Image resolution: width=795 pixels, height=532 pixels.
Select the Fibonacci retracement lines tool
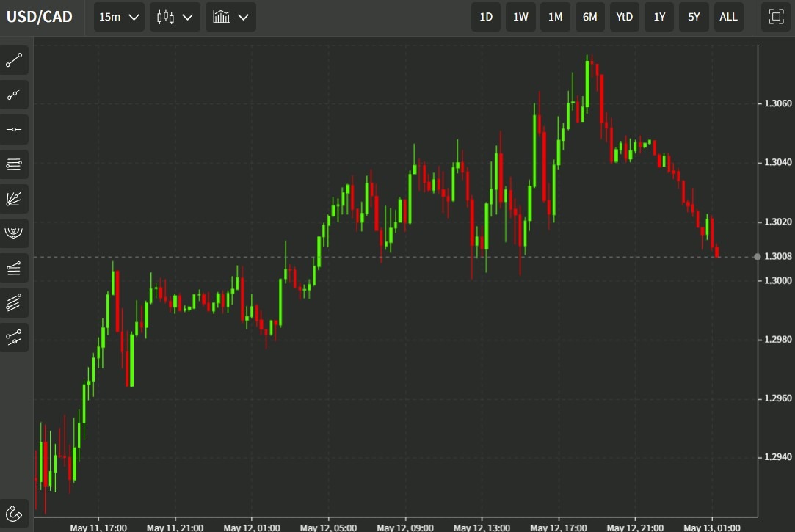point(14,164)
